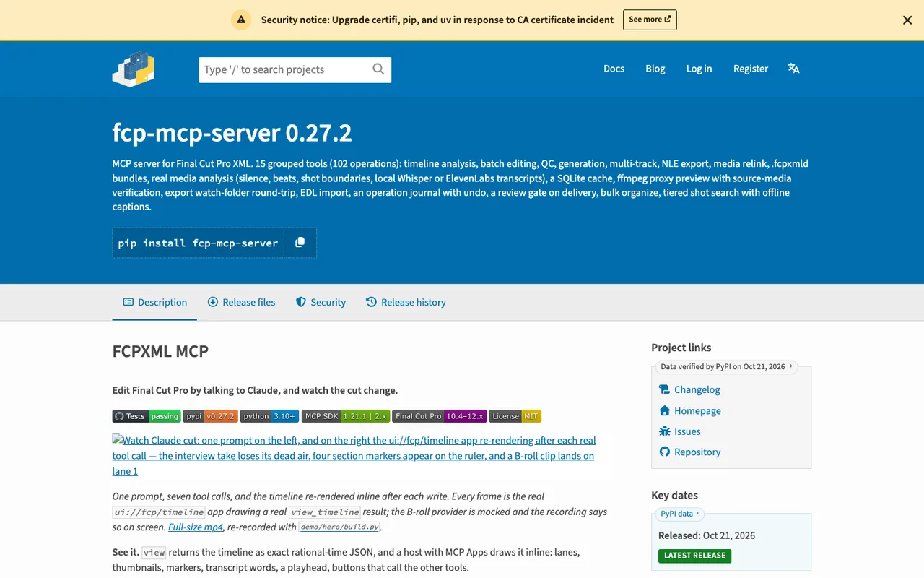Click the Released: Oct 21, 2026 text
924x578 pixels.
coord(707,535)
